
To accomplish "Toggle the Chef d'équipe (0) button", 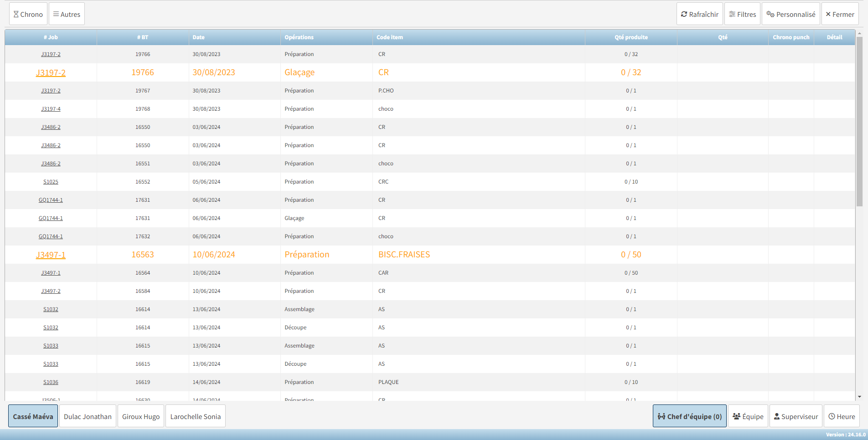I will coord(689,416).
